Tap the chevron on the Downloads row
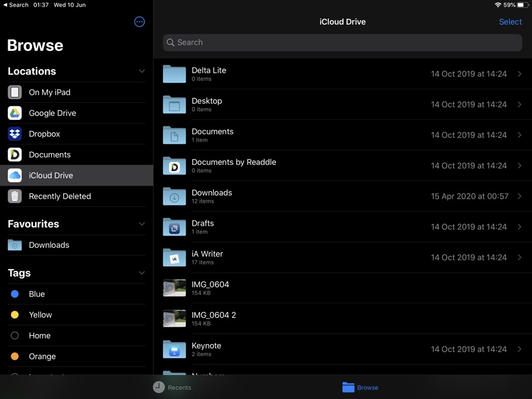This screenshot has height=399, width=532. (x=520, y=196)
